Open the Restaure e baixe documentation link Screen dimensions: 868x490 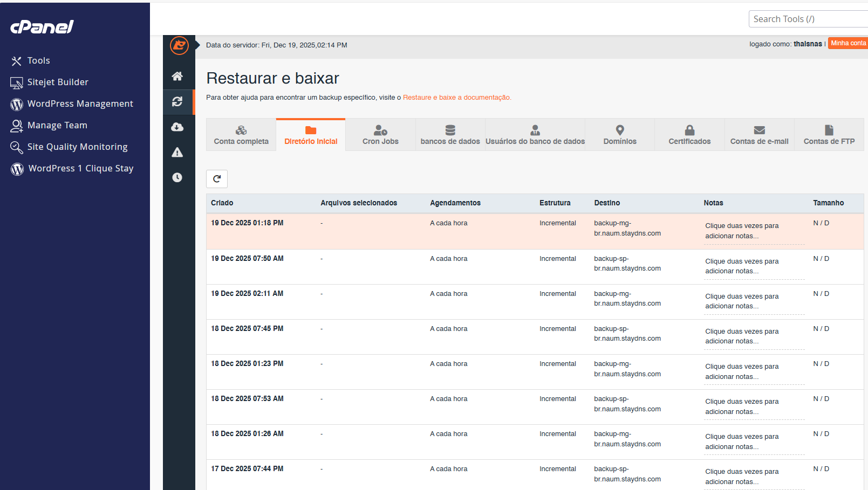tap(456, 98)
